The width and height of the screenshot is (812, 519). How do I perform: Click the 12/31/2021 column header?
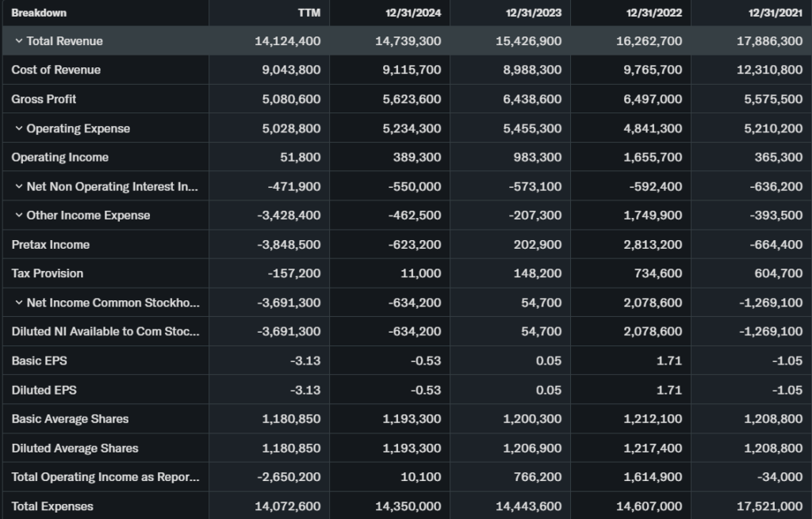click(776, 13)
